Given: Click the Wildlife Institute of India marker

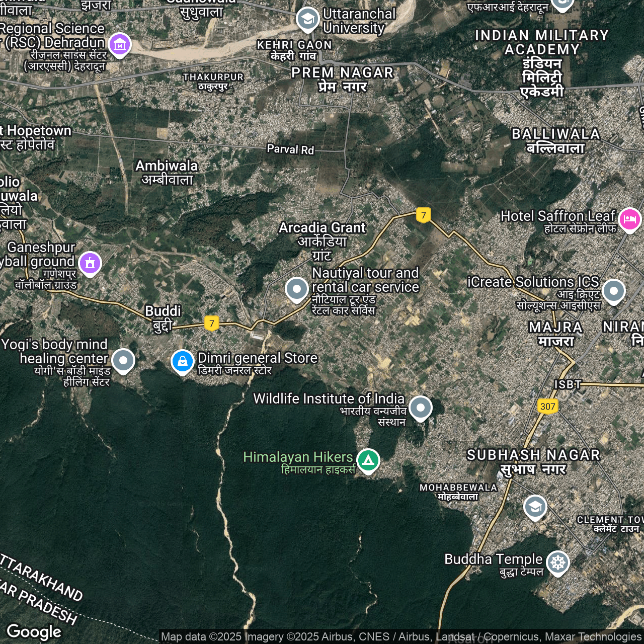Looking at the screenshot, I should tap(421, 408).
